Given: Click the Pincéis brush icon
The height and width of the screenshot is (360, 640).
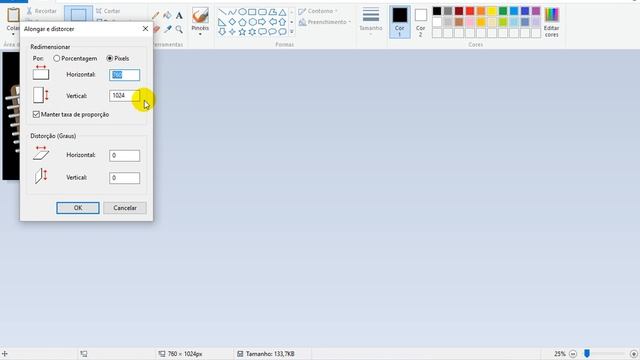Looking at the screenshot, I should (x=200, y=16).
